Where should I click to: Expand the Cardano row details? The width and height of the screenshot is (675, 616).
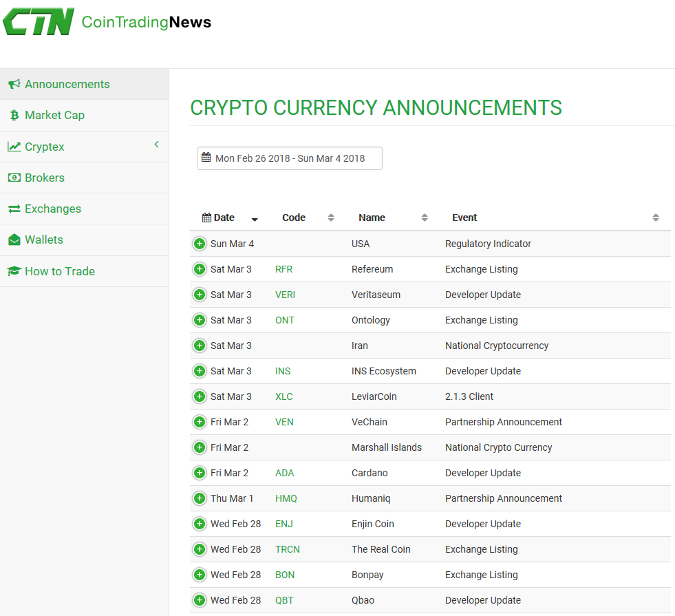[200, 473]
